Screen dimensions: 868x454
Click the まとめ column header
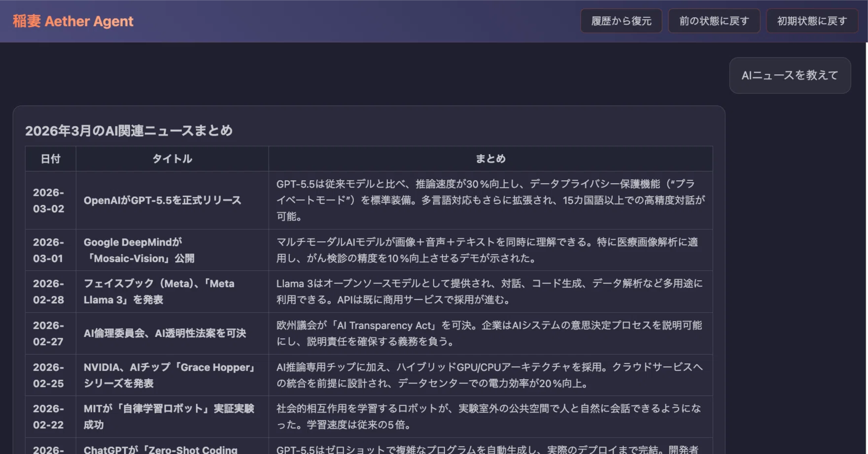click(x=490, y=159)
